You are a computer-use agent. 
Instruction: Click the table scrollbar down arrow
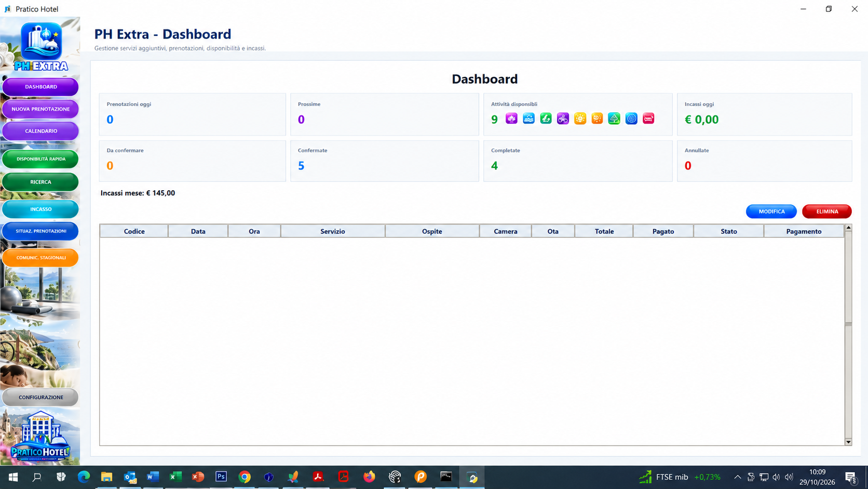point(848,442)
